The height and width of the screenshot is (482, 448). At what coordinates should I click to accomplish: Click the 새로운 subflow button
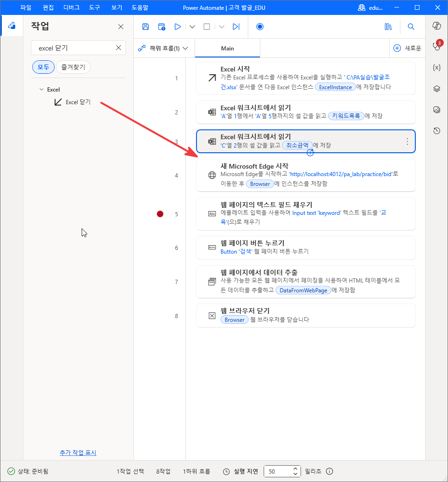[x=407, y=48]
